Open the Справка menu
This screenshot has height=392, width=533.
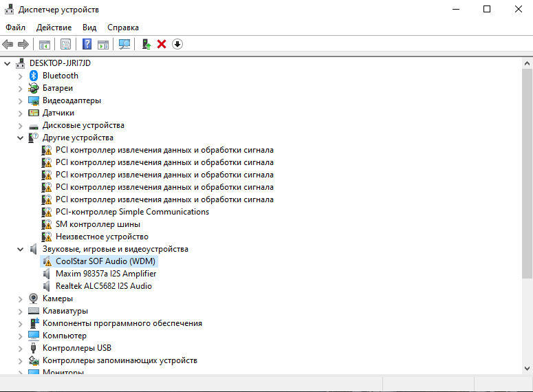[x=123, y=28]
